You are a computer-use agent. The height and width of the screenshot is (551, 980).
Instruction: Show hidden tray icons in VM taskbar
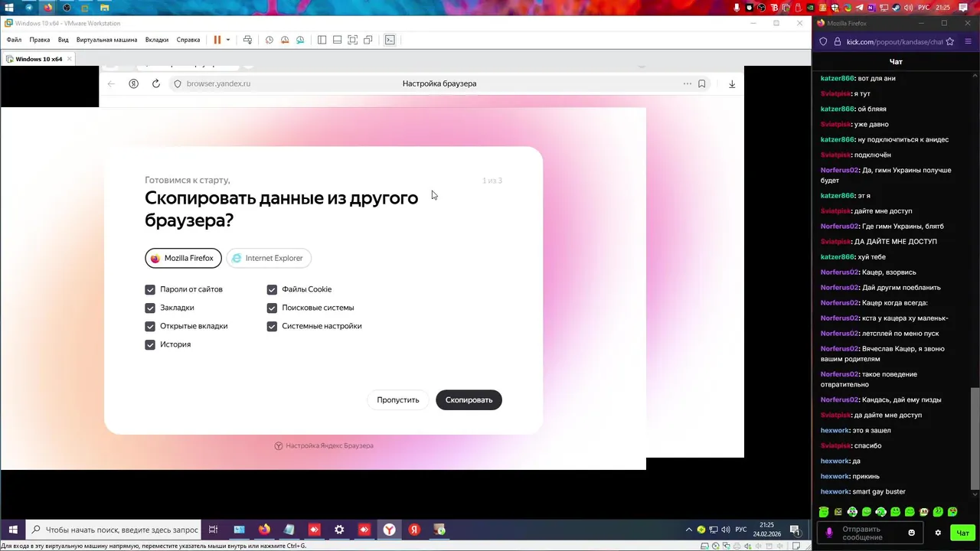(689, 530)
